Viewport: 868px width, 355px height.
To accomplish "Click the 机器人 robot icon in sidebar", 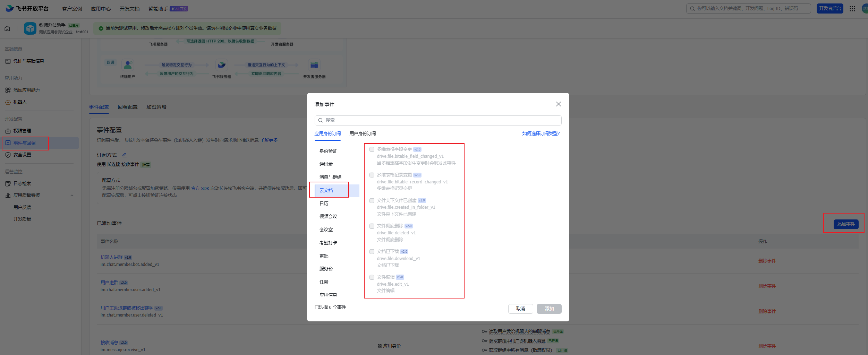I will (x=8, y=102).
